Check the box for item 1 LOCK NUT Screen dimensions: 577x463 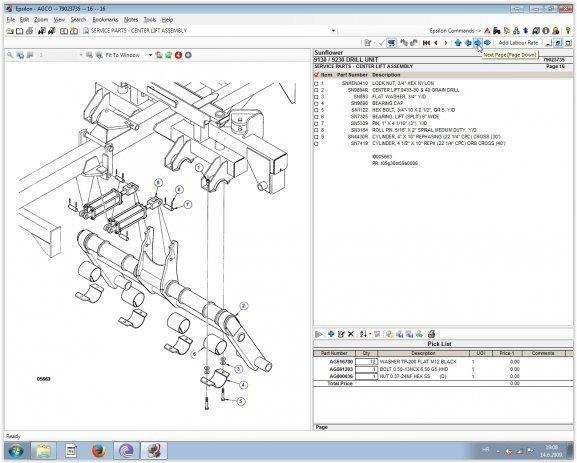(316, 84)
